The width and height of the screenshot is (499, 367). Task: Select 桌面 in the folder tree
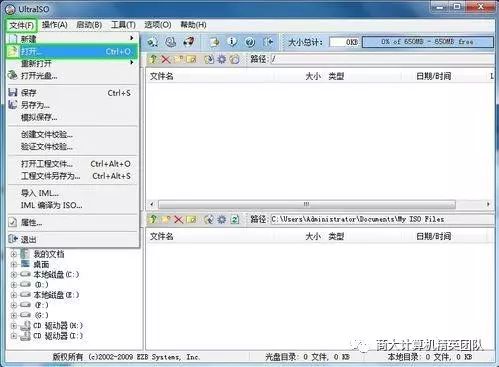[x=41, y=265]
